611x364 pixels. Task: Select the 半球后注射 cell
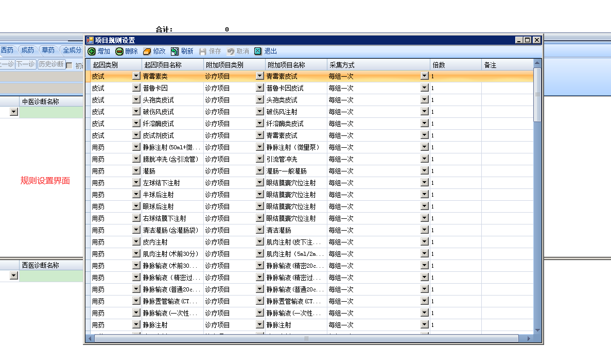(x=172, y=195)
